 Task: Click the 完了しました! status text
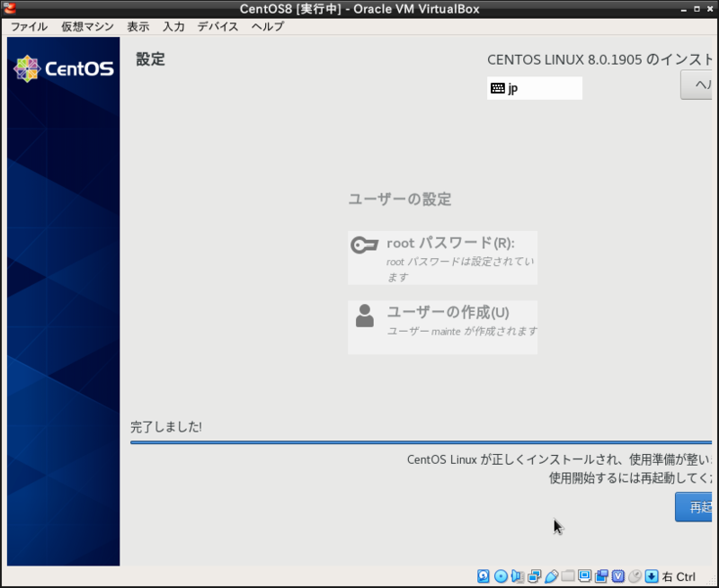[x=166, y=427]
